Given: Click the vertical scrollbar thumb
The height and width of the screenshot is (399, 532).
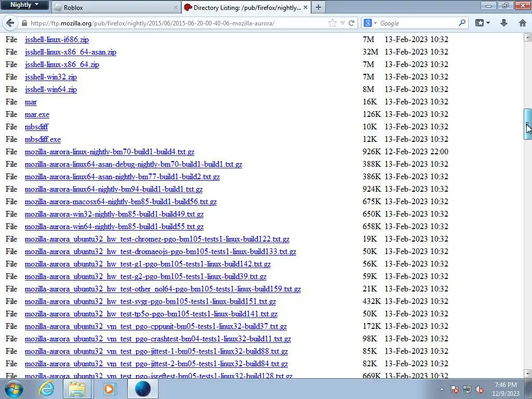Looking at the screenshot, I should coord(528,124).
